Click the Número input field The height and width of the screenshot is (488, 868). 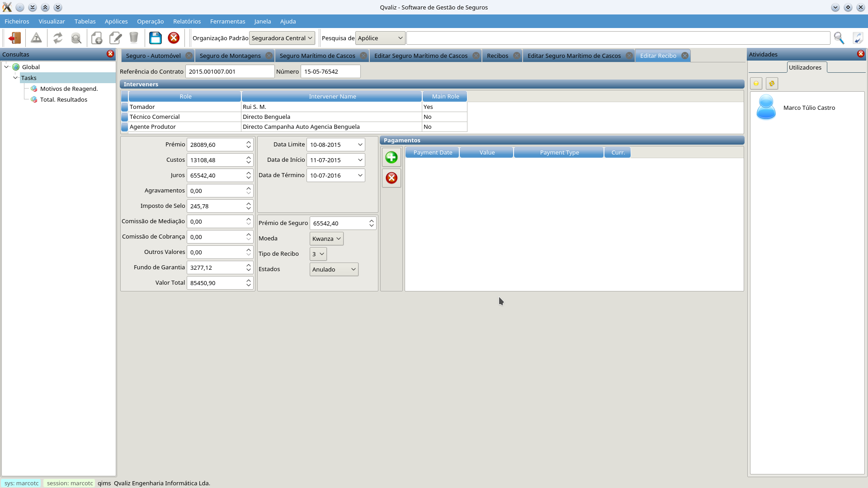[x=330, y=71]
